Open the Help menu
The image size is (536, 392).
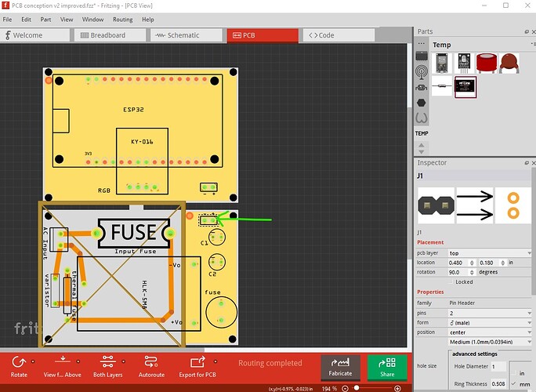[x=147, y=20]
